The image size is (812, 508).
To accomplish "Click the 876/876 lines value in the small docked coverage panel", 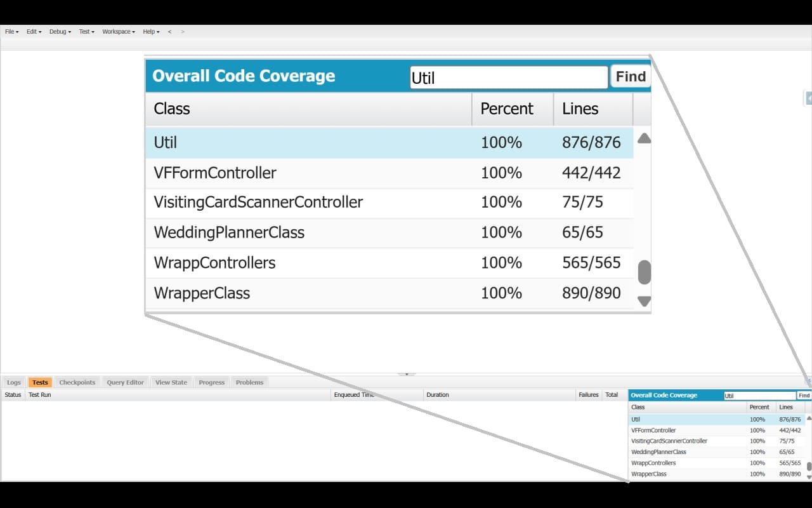I will coord(790,419).
